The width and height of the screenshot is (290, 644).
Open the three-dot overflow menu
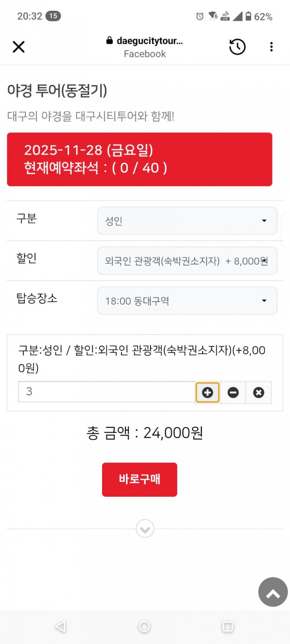[271, 47]
